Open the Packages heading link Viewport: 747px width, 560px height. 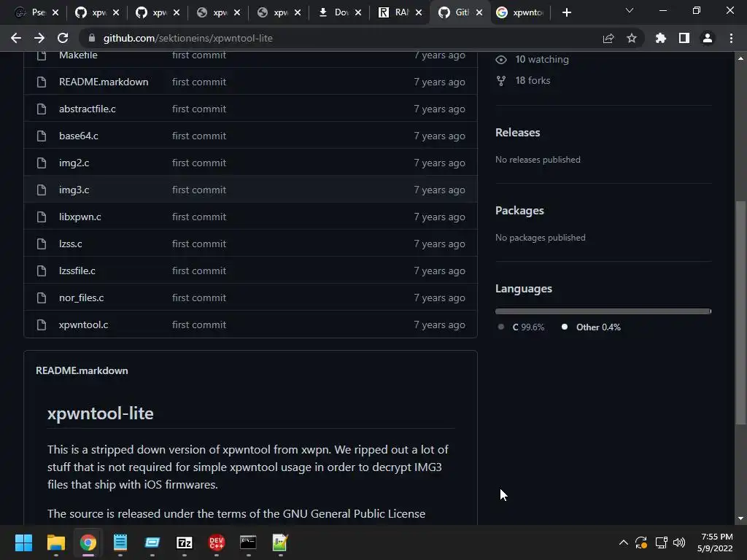[x=519, y=211]
